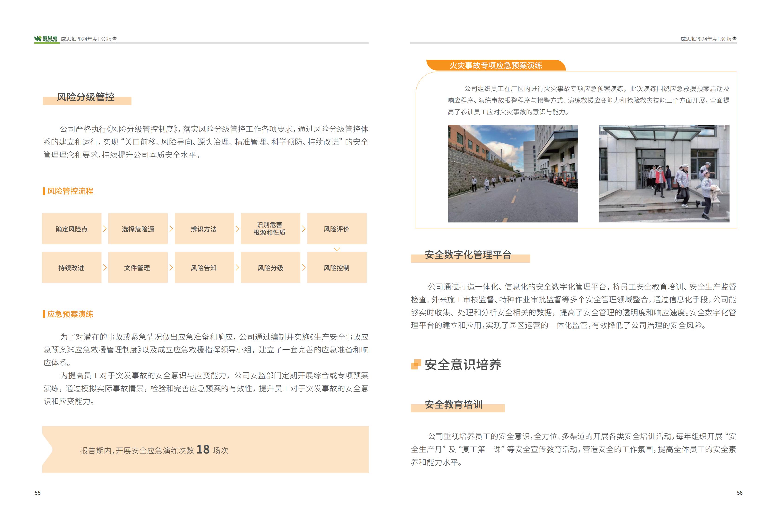Click the orange bar marker beside 风险管控流程
Viewport: 779px width, 532px height.
(x=44, y=191)
